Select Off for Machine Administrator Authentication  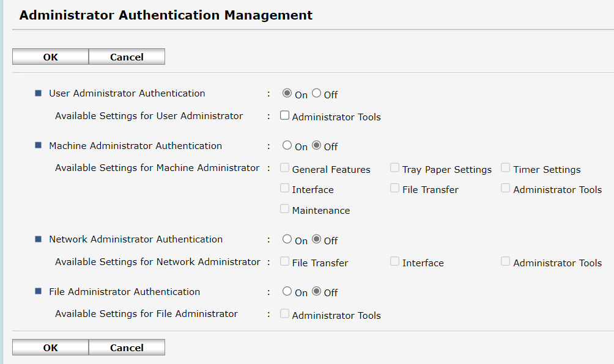(316, 145)
